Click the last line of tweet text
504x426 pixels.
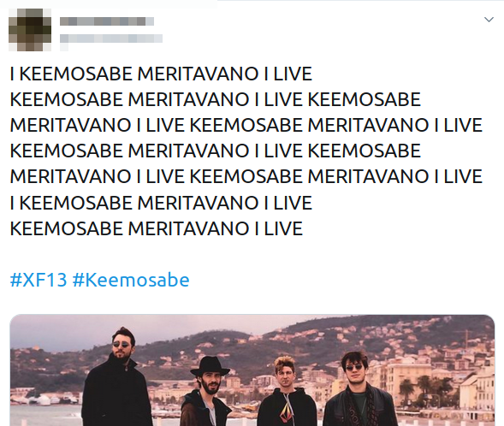pos(157,228)
